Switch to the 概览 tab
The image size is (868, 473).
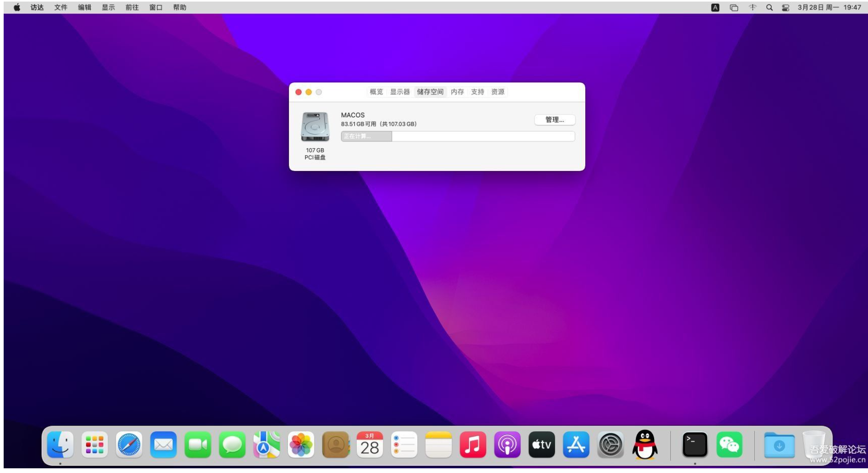pyautogui.click(x=376, y=92)
